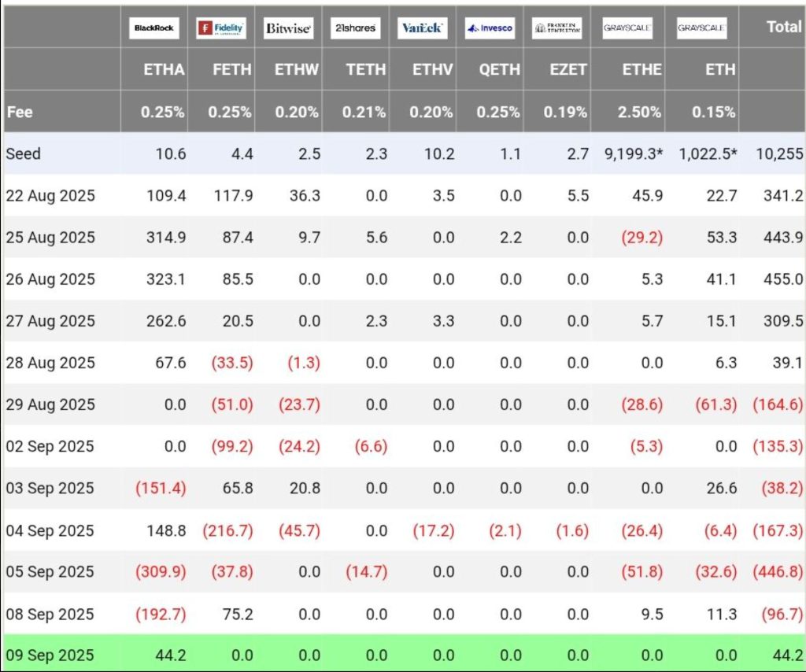The width and height of the screenshot is (806, 672).
Task: Click the 2.50% fee cell
Action: click(x=639, y=112)
